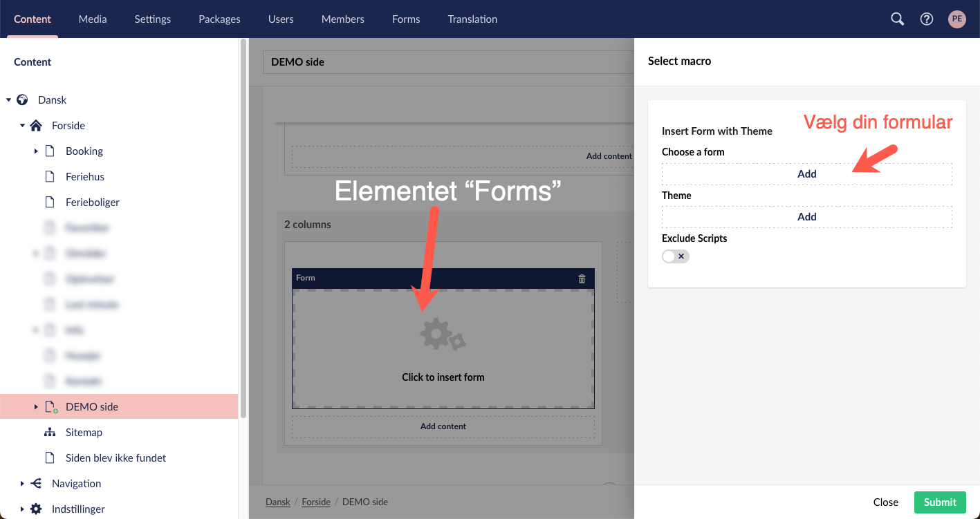Click the 2 columns row label
The height and width of the screenshot is (519, 980).
click(308, 225)
